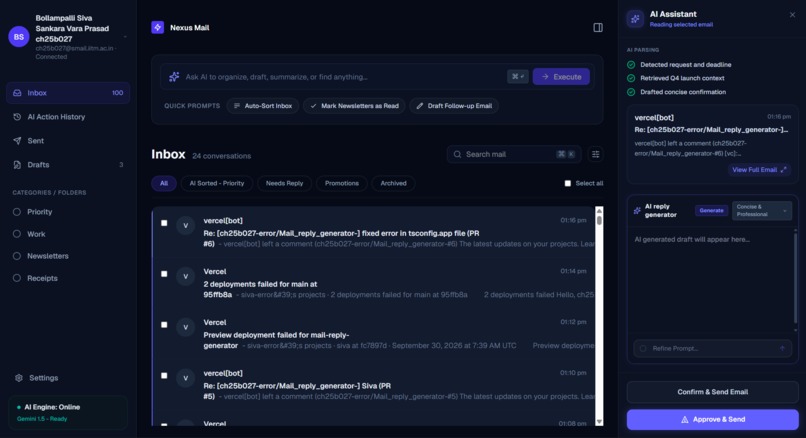806x438 pixels.
Task: Click the AI Engine: Online status card
Action: 68,412
